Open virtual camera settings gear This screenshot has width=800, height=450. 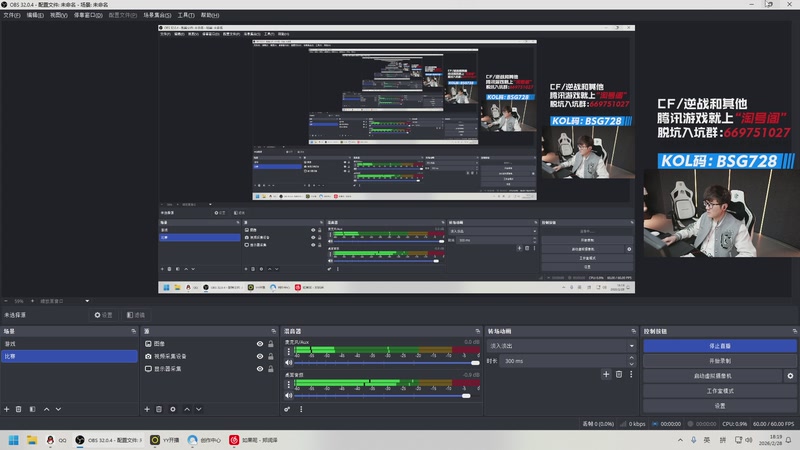click(790, 376)
